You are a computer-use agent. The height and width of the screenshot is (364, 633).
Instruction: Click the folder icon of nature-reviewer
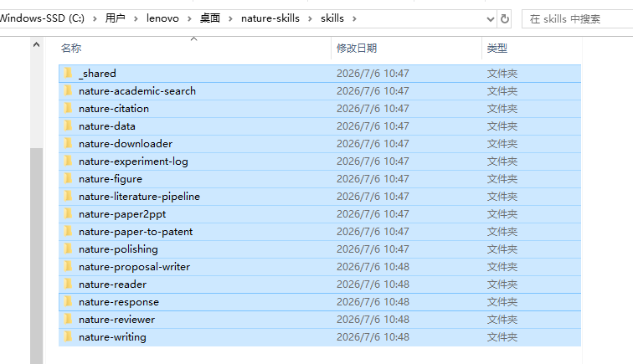click(x=68, y=319)
